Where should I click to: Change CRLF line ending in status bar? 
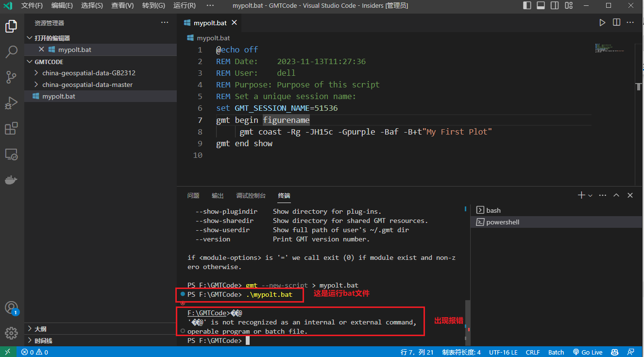point(533,352)
